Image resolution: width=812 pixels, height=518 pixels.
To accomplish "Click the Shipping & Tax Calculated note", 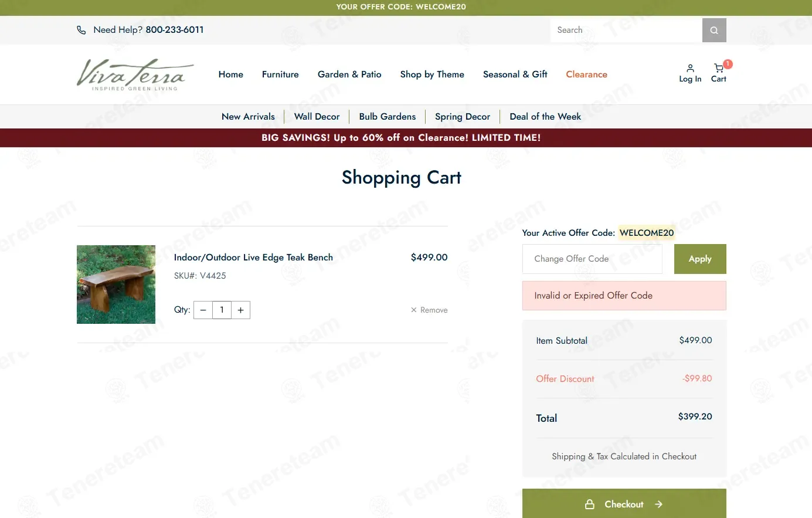I will pyautogui.click(x=624, y=456).
